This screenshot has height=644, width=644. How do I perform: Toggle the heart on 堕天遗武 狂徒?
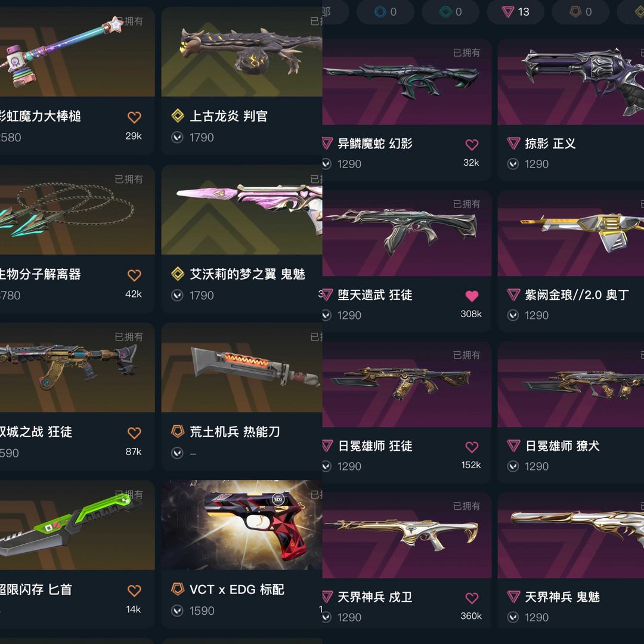pos(472,296)
